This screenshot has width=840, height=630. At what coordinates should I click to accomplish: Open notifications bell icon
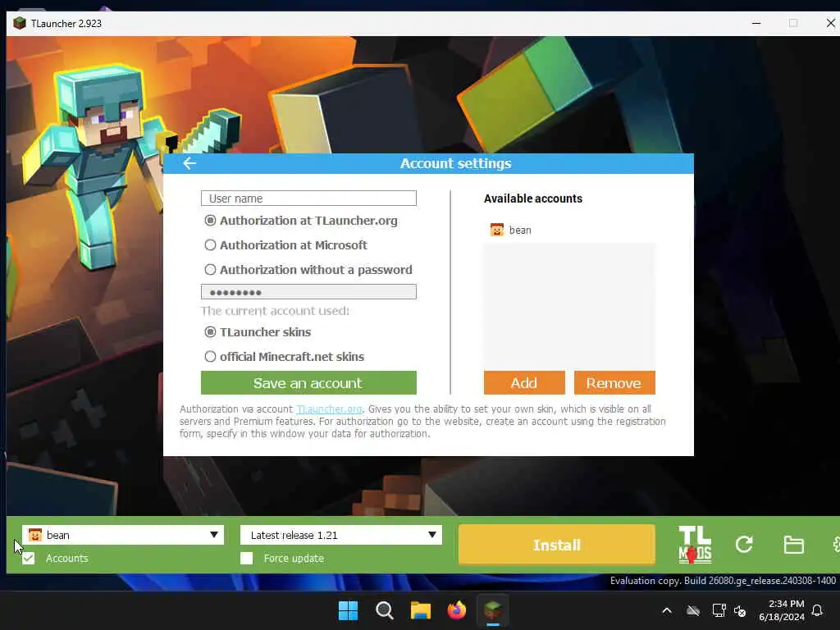click(817, 610)
